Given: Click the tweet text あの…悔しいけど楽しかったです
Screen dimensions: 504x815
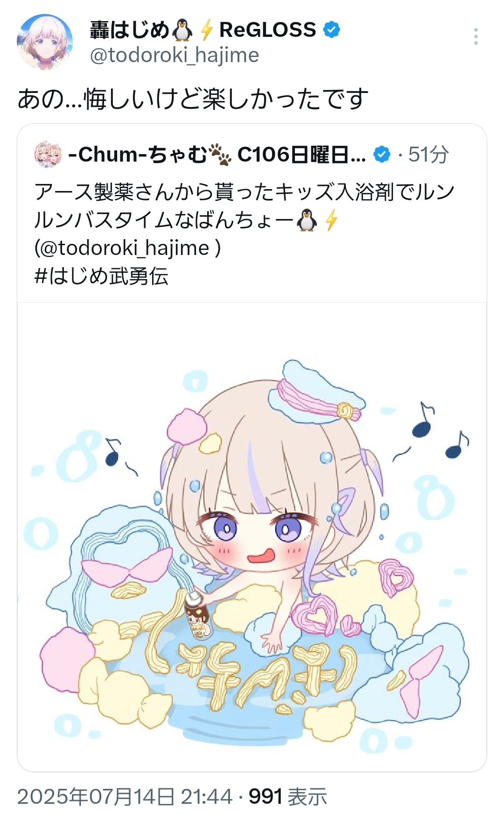Looking at the screenshot, I should [193, 99].
